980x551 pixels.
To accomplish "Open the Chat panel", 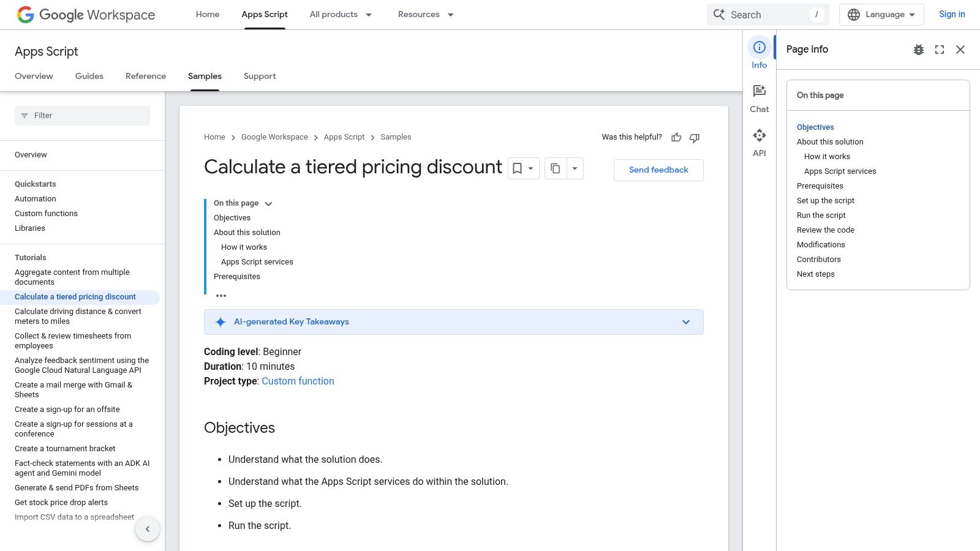I will click(x=759, y=97).
